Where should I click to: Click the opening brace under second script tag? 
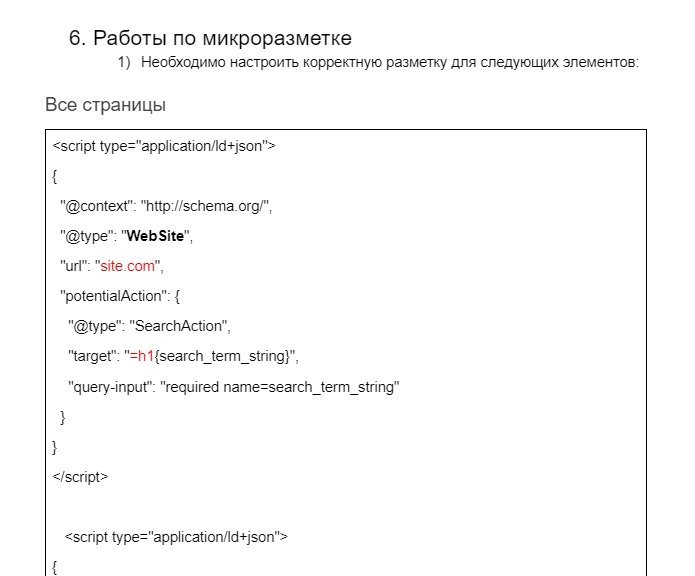point(56,566)
